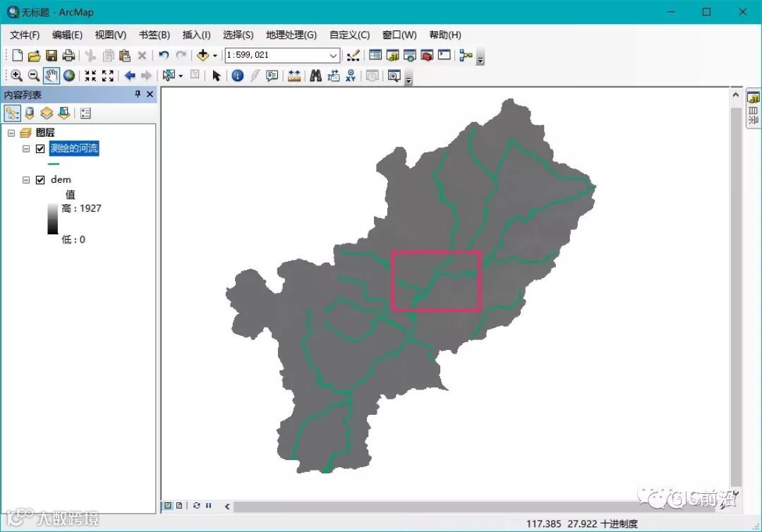The width and height of the screenshot is (762, 532).
Task: Open the 书签(B) menu
Action: coord(155,35)
